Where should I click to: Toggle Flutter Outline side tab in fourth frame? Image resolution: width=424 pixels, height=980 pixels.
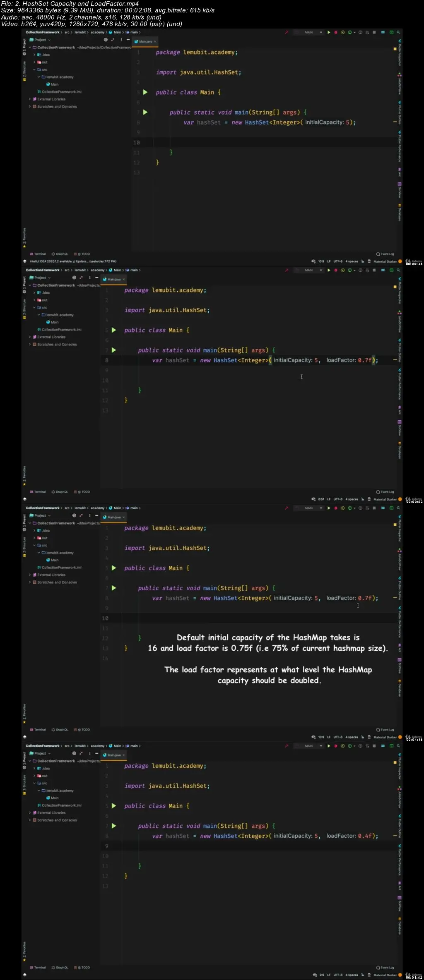400,826
